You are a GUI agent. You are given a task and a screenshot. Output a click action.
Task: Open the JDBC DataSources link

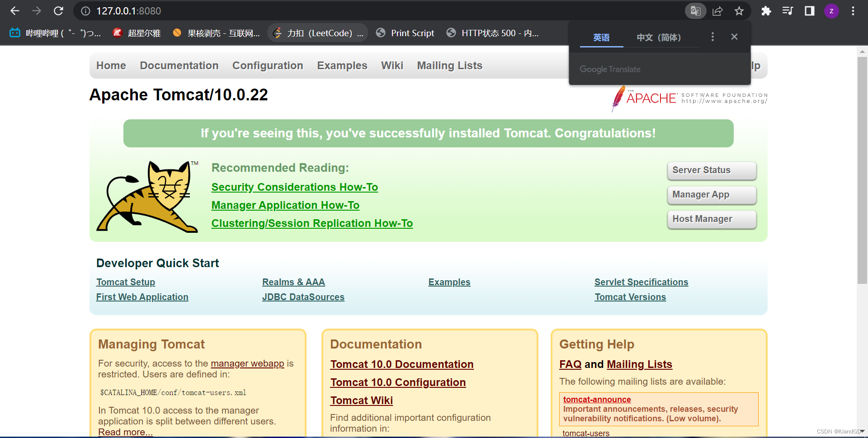(x=303, y=297)
